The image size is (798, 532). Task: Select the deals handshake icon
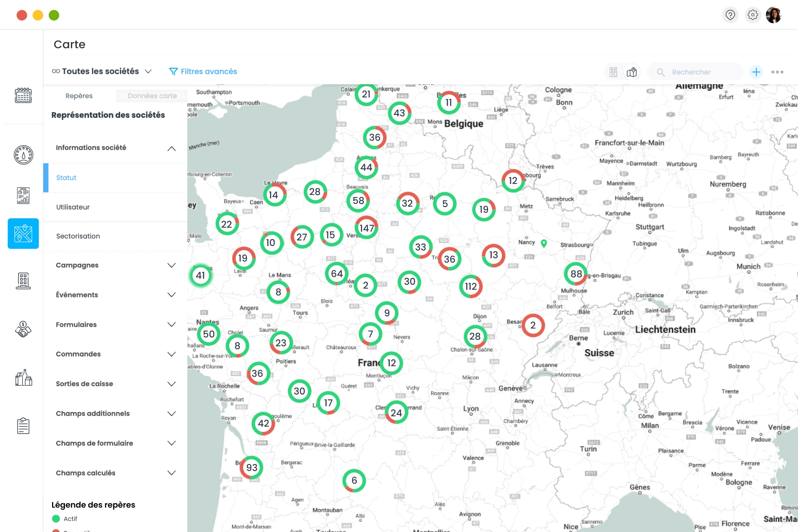point(23,329)
